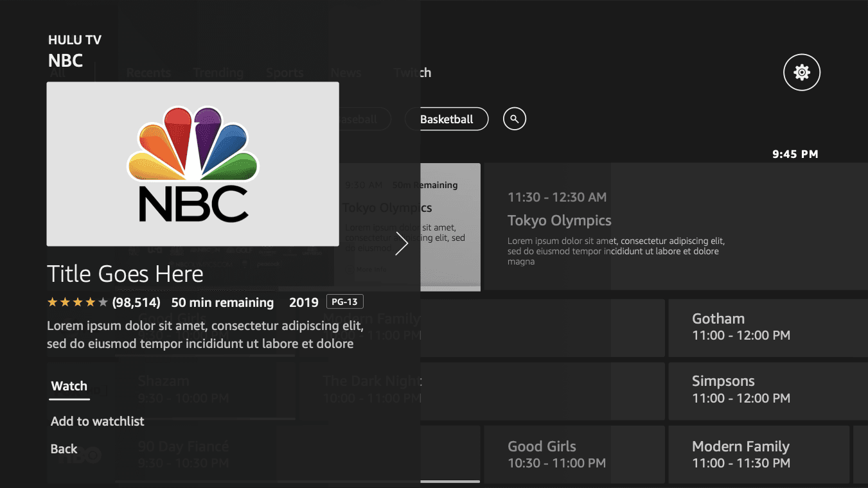Switch to the Sports tab
This screenshot has height=488, width=868.
[x=285, y=73]
